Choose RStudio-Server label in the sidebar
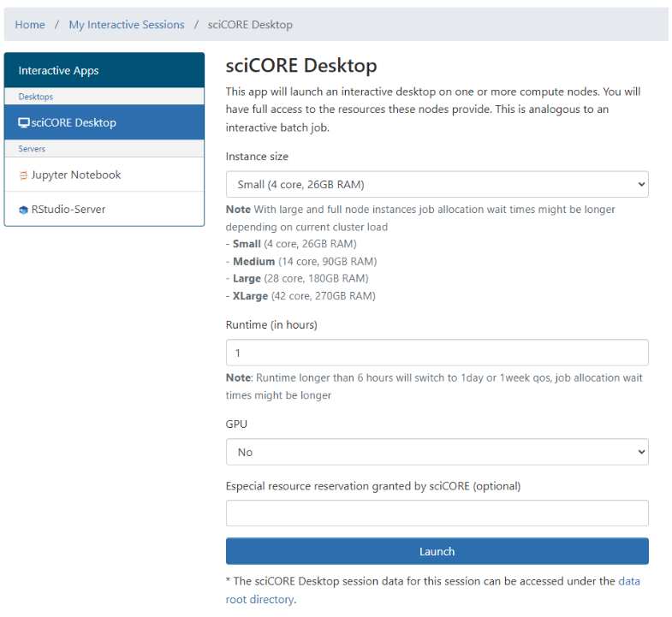The height and width of the screenshot is (617, 672). coord(68,209)
